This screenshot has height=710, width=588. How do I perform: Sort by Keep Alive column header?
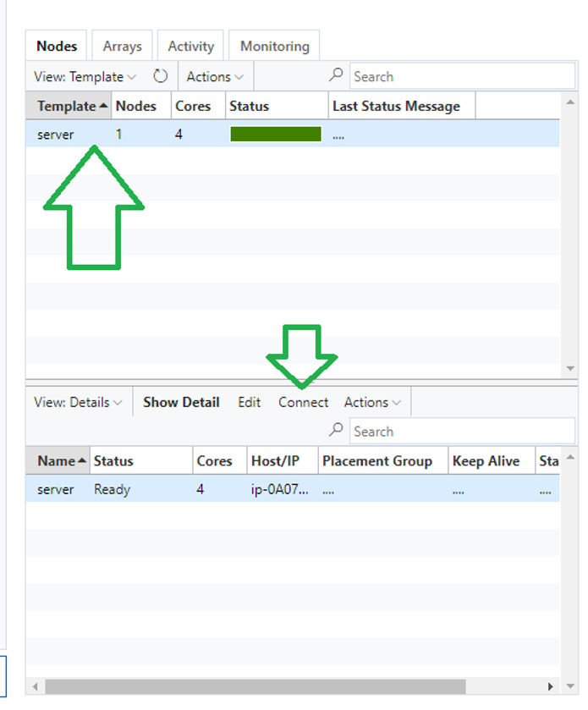tap(492, 460)
